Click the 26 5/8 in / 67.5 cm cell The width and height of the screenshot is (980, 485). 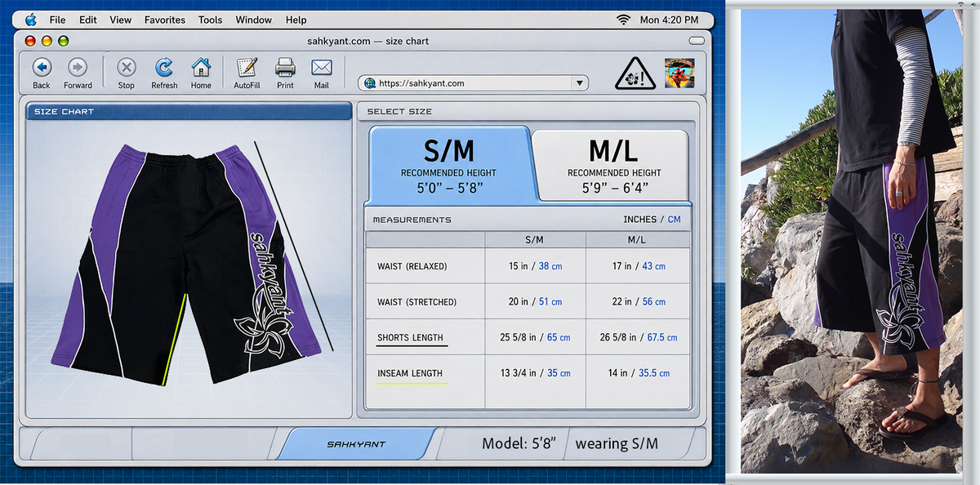[638, 337]
